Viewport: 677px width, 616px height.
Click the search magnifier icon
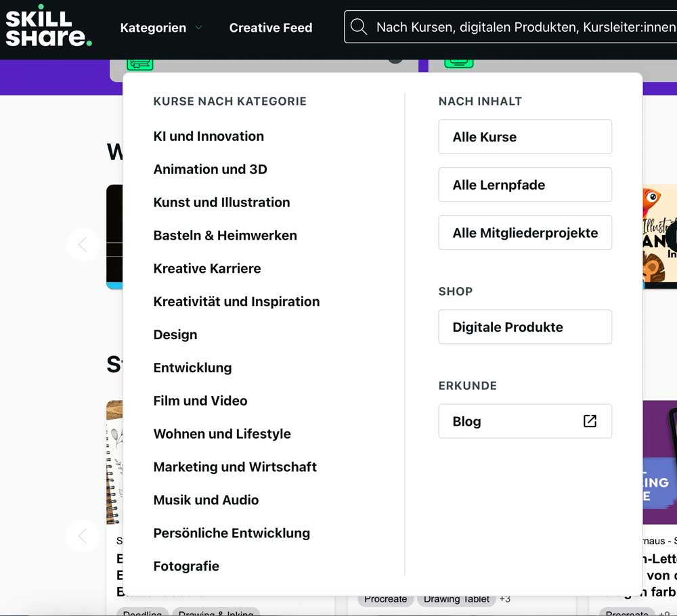coord(358,27)
